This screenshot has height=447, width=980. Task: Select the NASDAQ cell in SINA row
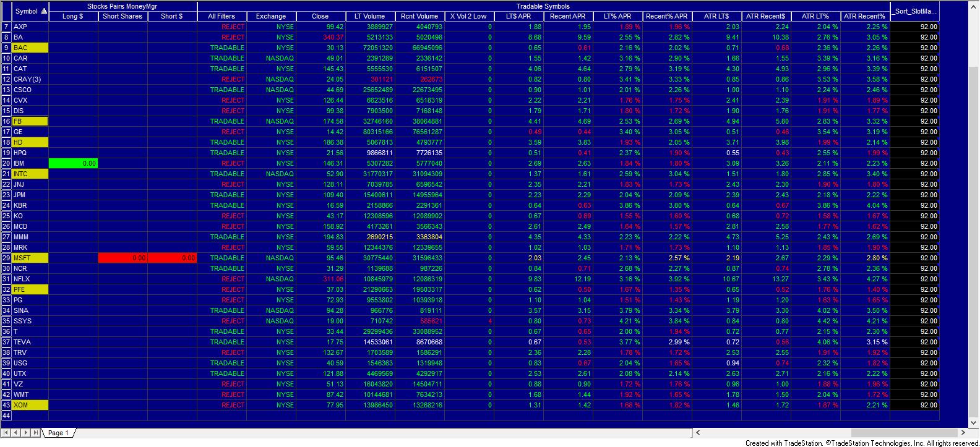(x=271, y=310)
